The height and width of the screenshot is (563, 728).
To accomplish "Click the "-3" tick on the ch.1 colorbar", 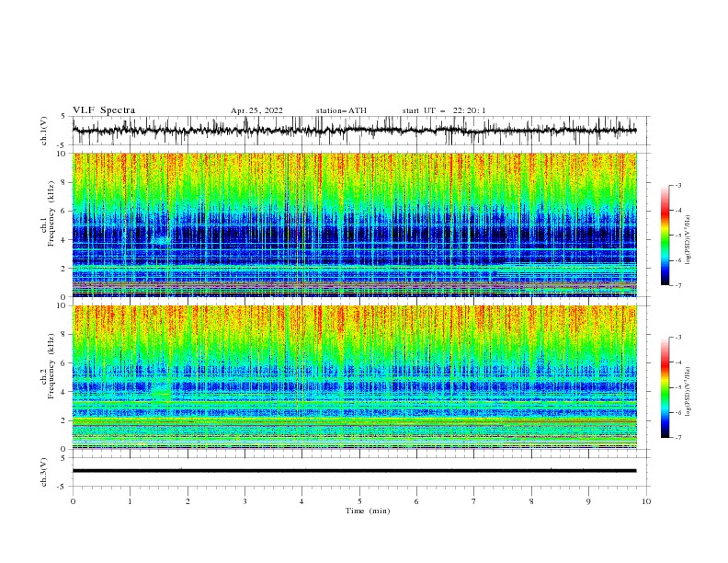I will [677, 185].
